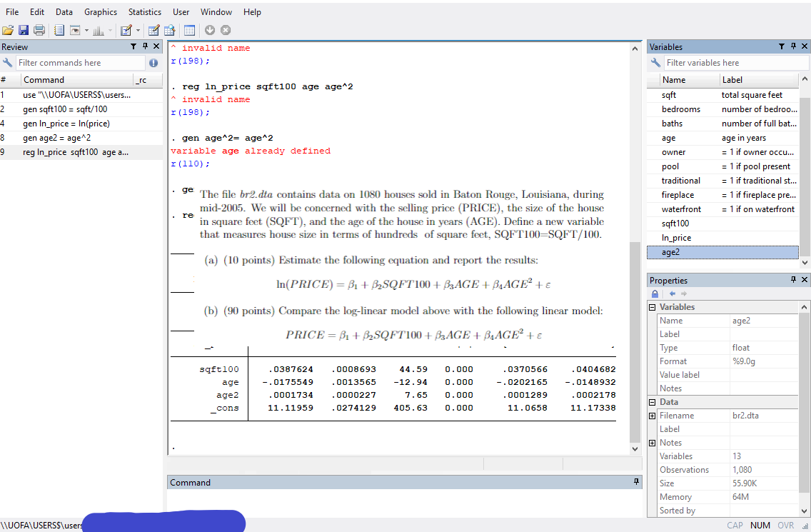Select the 'gen sqft100 = sqft/100' command
This screenshot has height=532, width=811.
click(x=81, y=109)
